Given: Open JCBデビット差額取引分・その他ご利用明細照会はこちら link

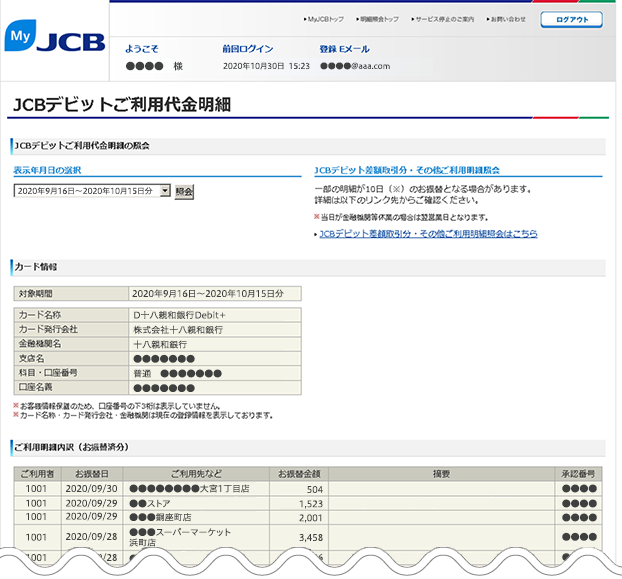Looking at the screenshot, I should point(428,234).
